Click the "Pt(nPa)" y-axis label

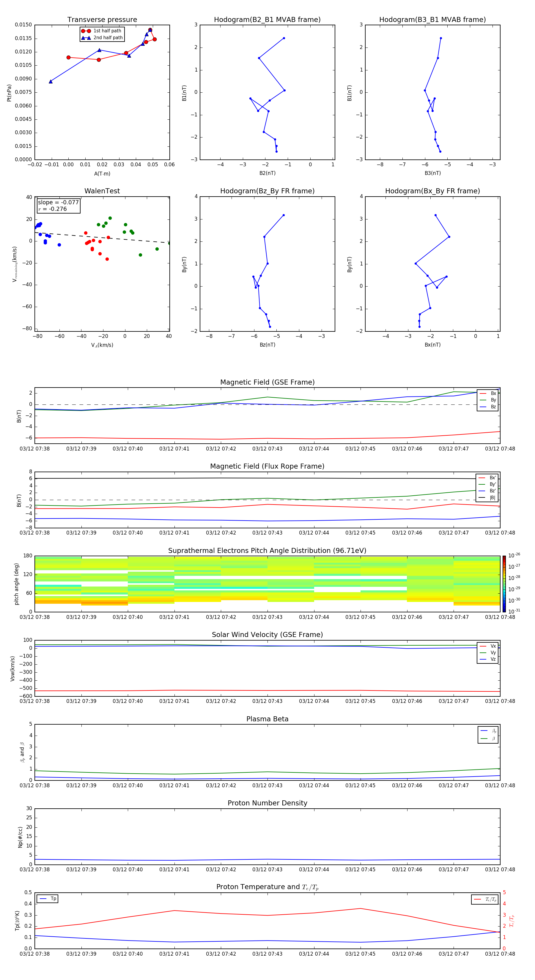click(9, 93)
